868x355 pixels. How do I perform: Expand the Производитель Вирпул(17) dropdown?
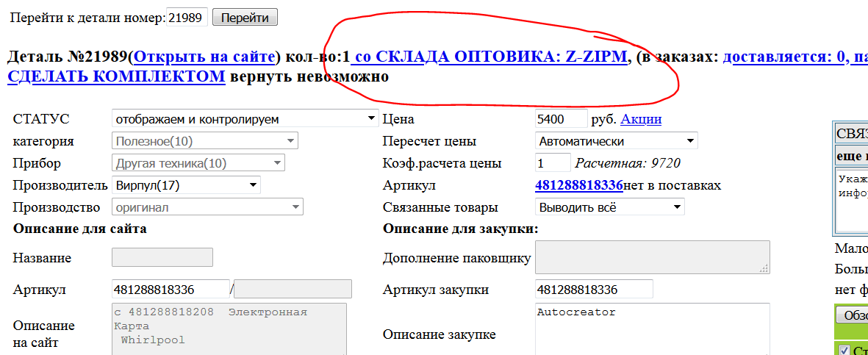(186, 185)
